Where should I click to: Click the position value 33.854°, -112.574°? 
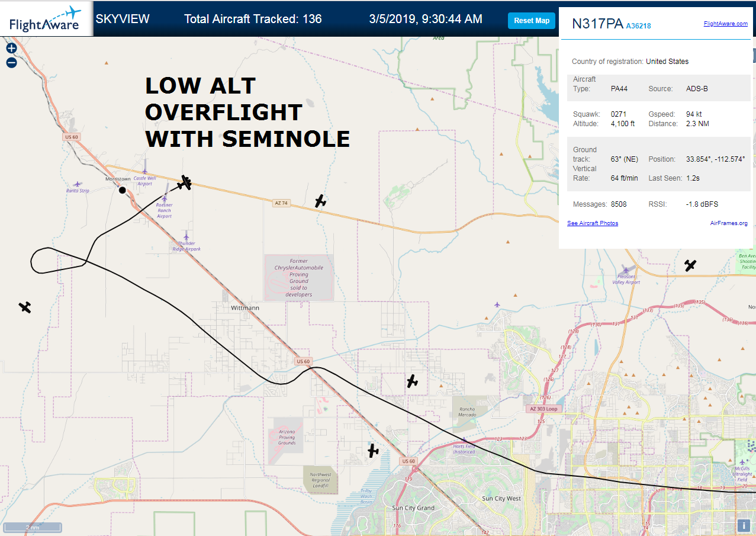click(715, 159)
